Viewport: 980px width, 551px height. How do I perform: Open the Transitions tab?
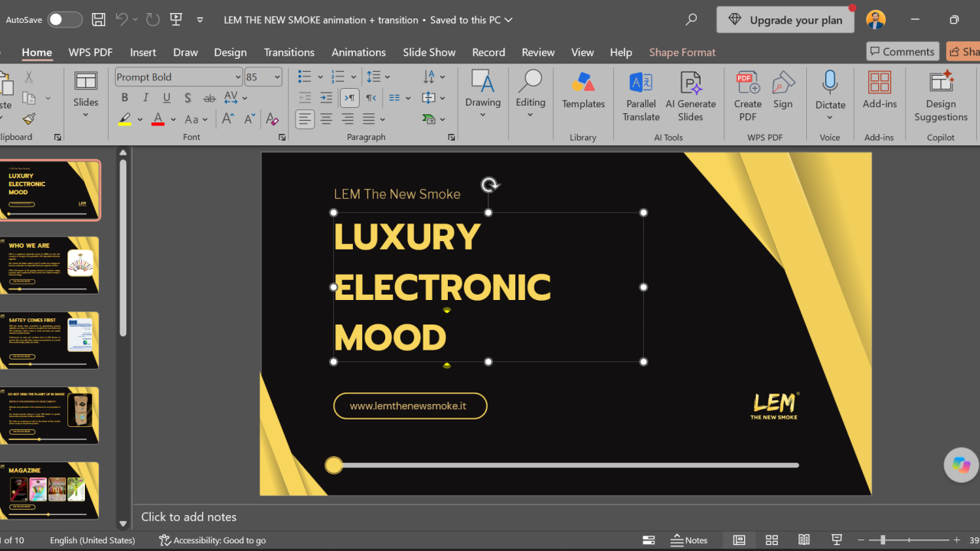pyautogui.click(x=289, y=52)
